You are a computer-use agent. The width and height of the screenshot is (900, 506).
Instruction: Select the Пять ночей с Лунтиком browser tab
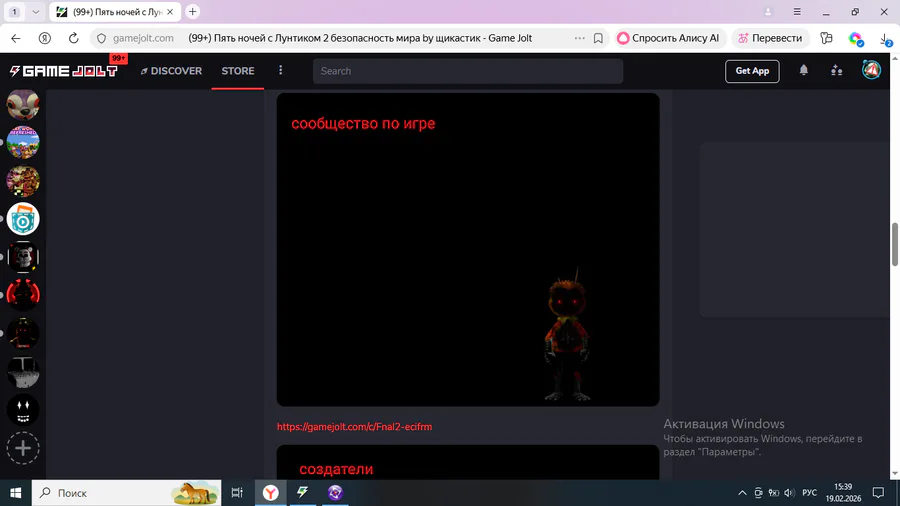click(x=115, y=11)
